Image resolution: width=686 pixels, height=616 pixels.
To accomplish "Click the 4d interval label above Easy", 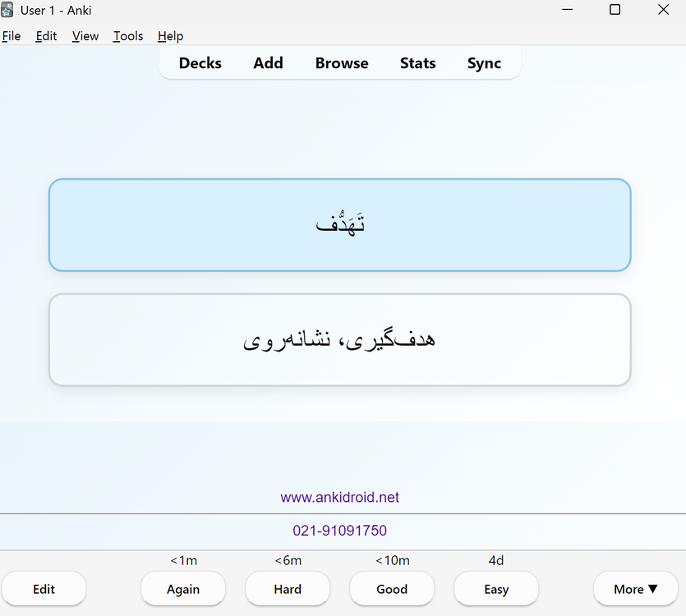I will [496, 560].
